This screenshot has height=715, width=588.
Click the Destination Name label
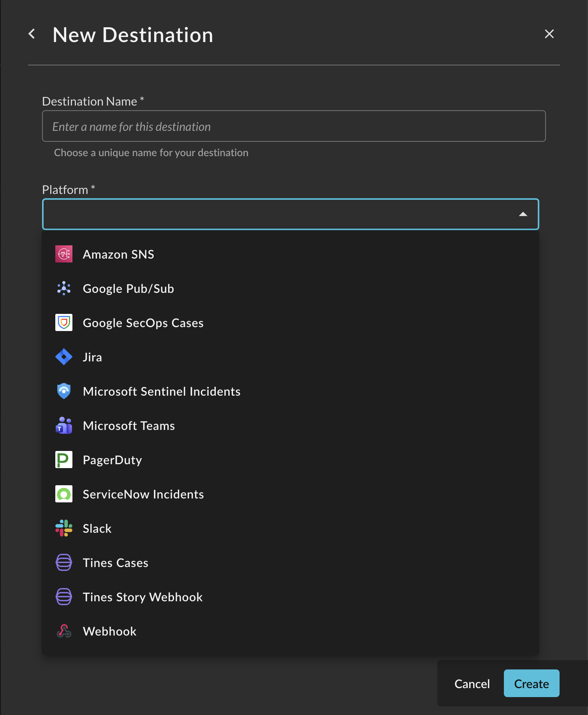click(x=93, y=101)
